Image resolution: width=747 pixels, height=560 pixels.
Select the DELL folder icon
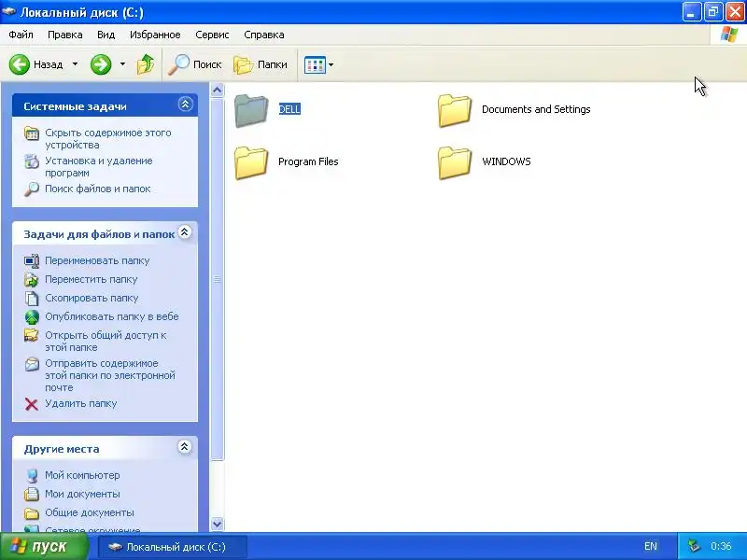[x=251, y=110]
